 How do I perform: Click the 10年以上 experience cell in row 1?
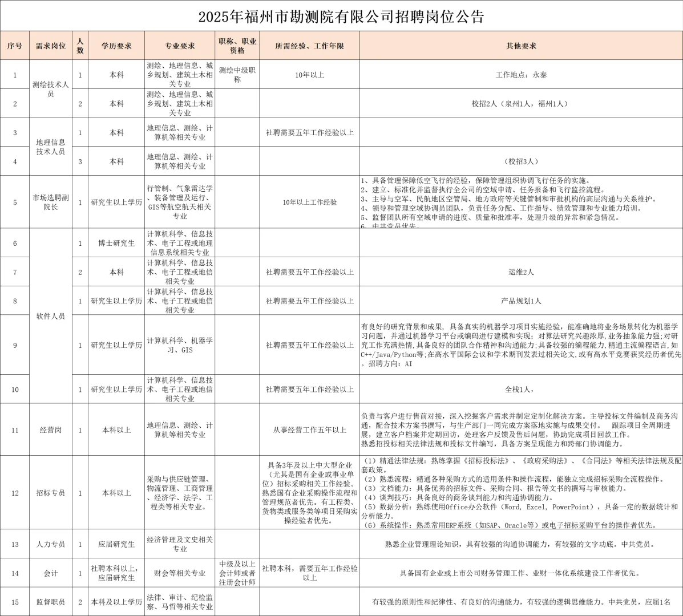(310, 75)
